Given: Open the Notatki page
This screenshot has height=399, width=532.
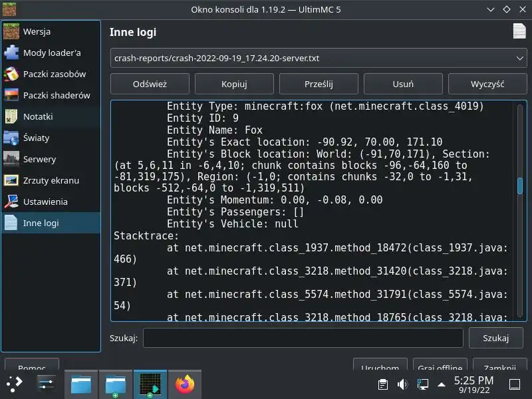Looking at the screenshot, I should [51, 117].
